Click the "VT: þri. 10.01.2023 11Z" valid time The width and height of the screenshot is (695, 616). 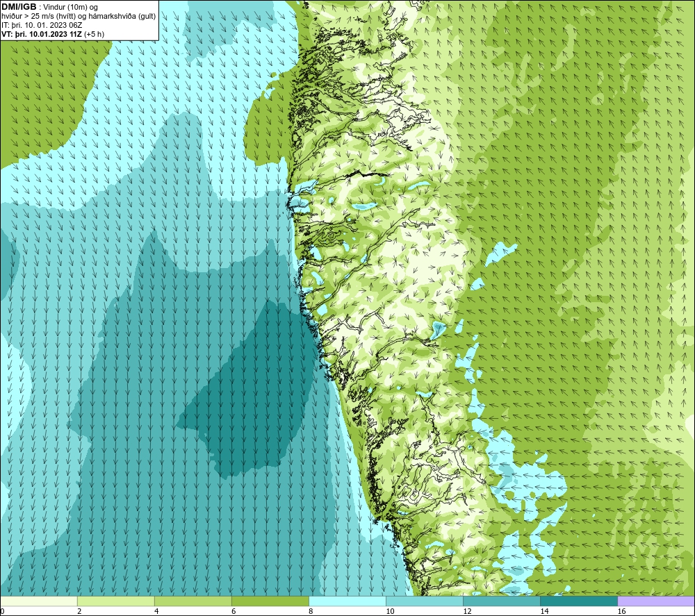coord(42,34)
